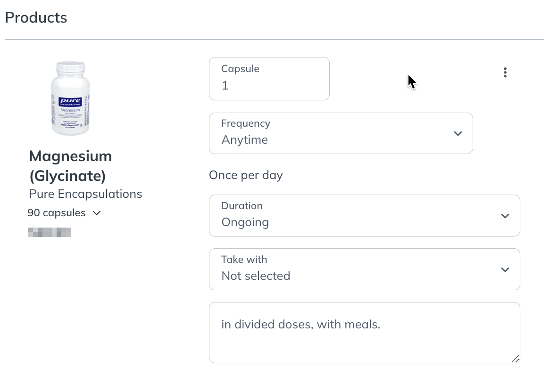The width and height of the screenshot is (550, 392).
Task: Click the chevron beside 90 capsules
Action: (97, 213)
